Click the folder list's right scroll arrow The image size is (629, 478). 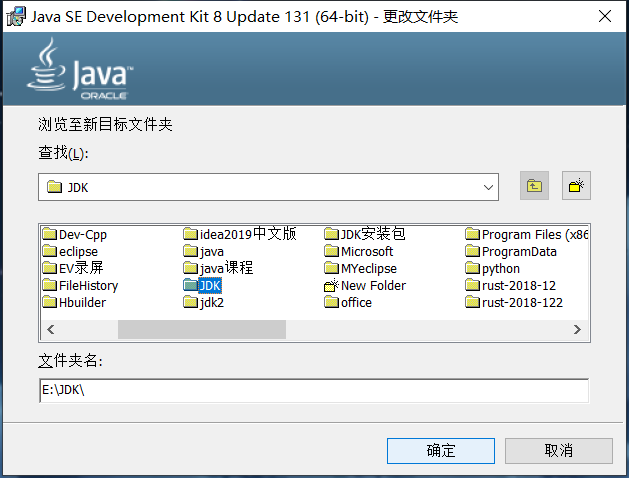(577, 330)
